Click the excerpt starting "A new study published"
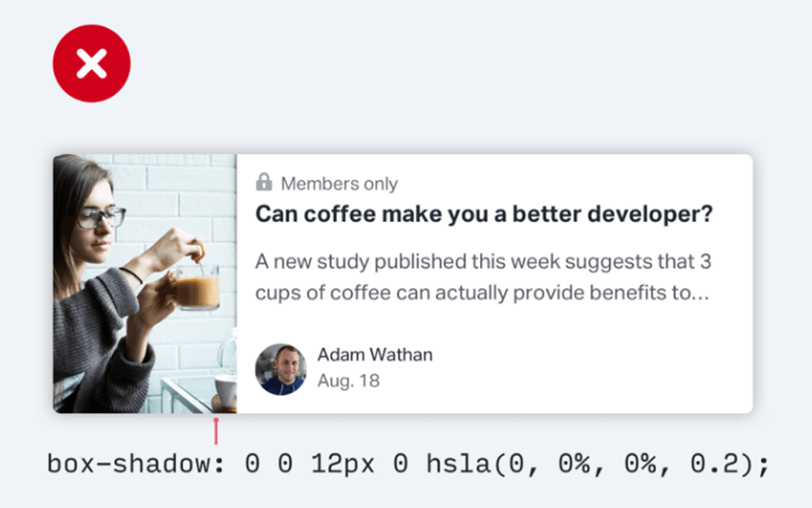The width and height of the screenshot is (812, 508). pyautogui.click(x=483, y=278)
